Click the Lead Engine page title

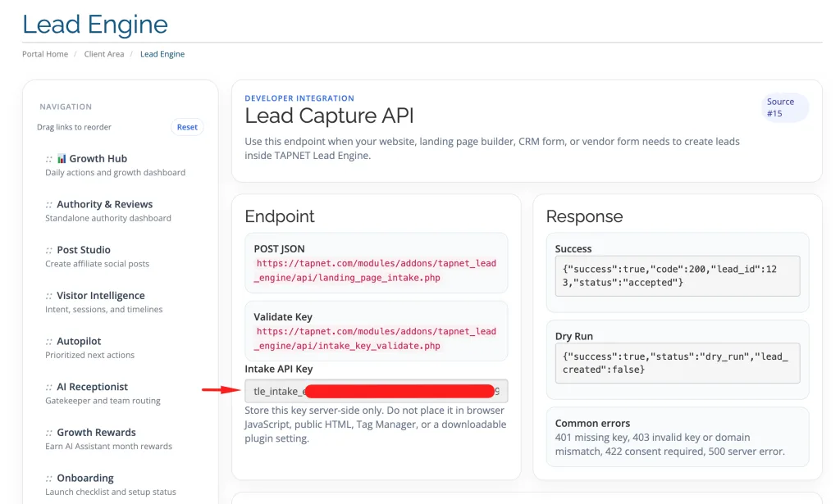click(95, 25)
